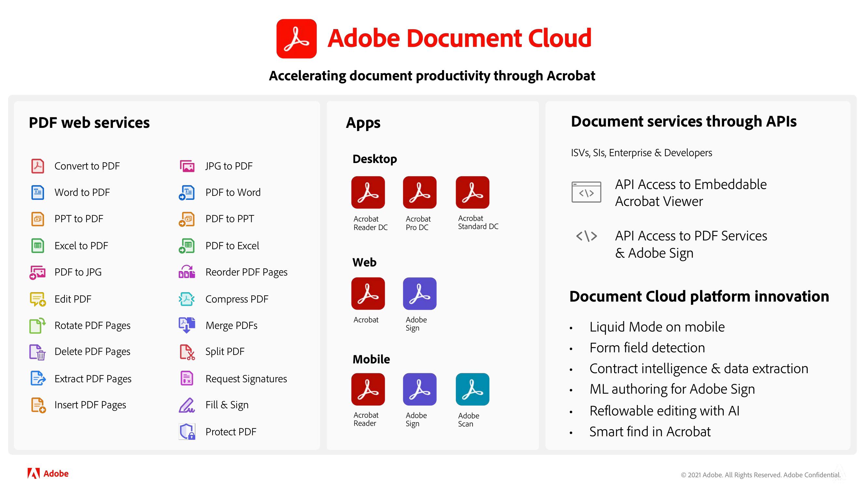Select the Rotate PDF Pages icon
The image size is (868, 488).
(x=37, y=326)
